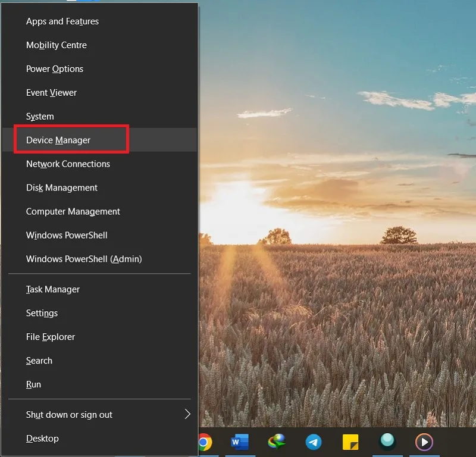Open Telegram from the taskbar
The height and width of the screenshot is (457, 476).
pos(314,442)
